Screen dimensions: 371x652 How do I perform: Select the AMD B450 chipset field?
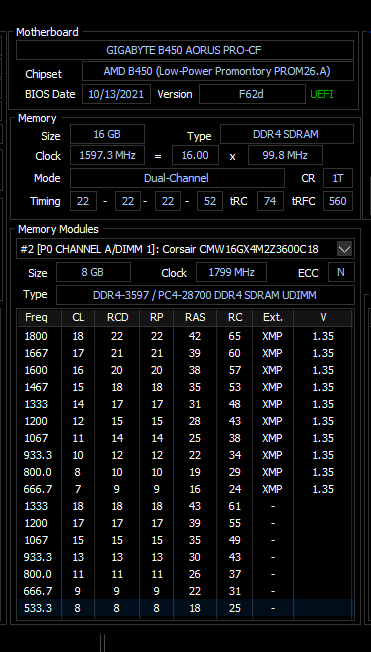(218, 71)
